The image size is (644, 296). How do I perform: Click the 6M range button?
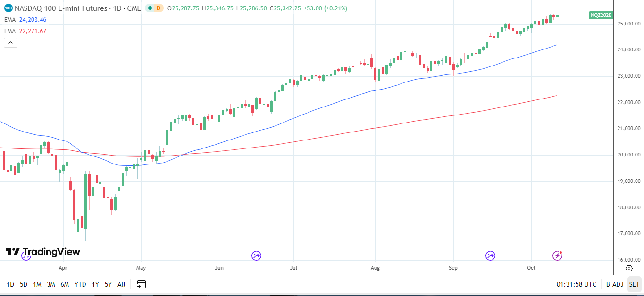click(65, 284)
